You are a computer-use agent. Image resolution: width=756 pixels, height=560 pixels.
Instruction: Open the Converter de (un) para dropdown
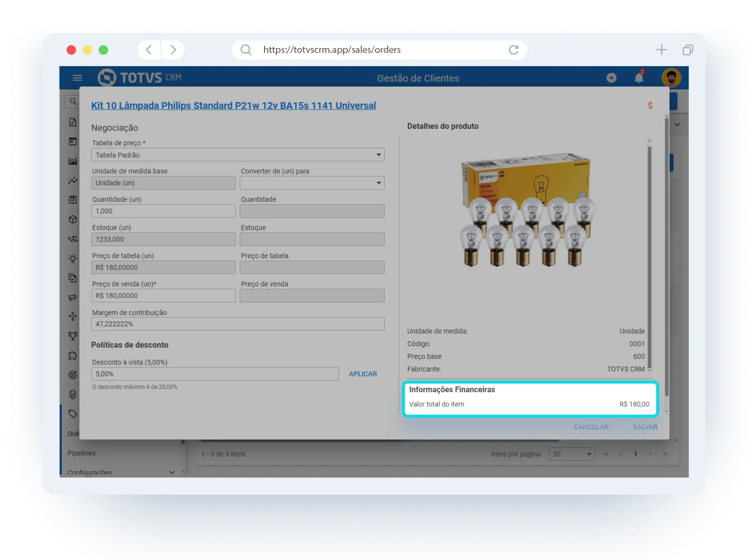coord(312,182)
